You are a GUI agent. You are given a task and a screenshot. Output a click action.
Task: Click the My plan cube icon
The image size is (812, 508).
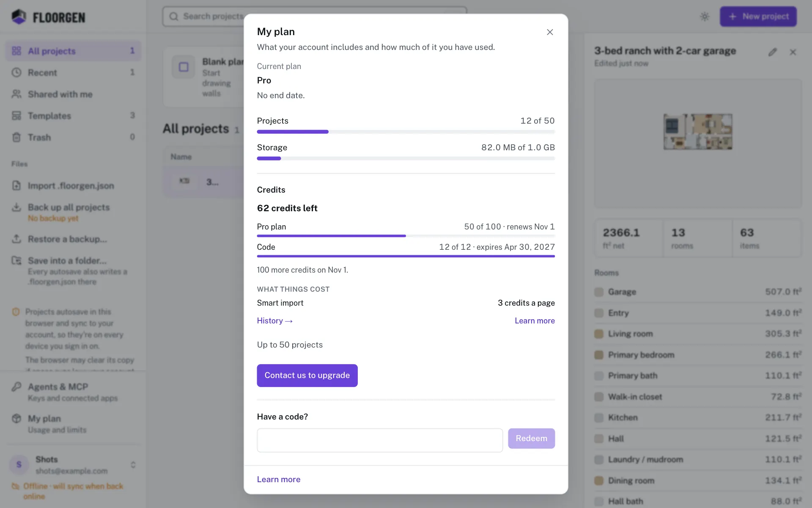pyautogui.click(x=16, y=418)
